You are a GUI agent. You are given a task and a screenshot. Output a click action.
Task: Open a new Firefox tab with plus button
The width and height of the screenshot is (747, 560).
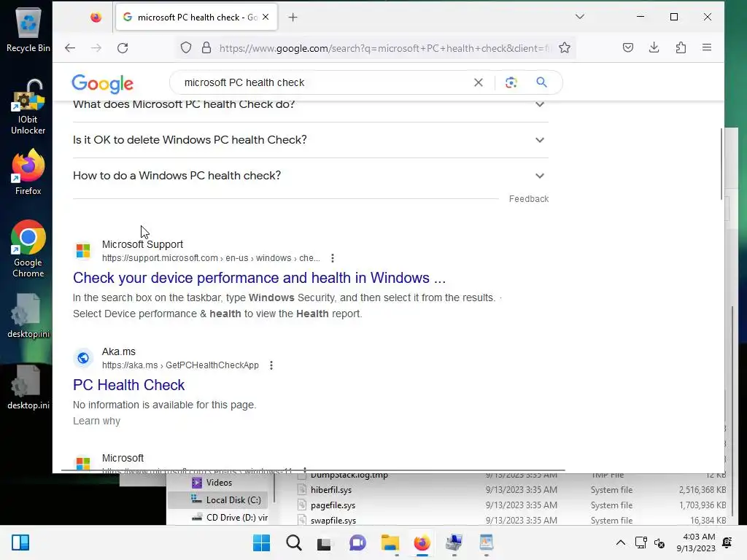pyautogui.click(x=293, y=17)
